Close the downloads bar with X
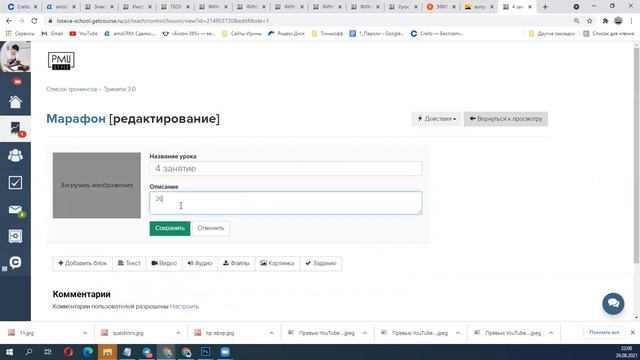Screen dimensions: 640x360 (633, 333)
